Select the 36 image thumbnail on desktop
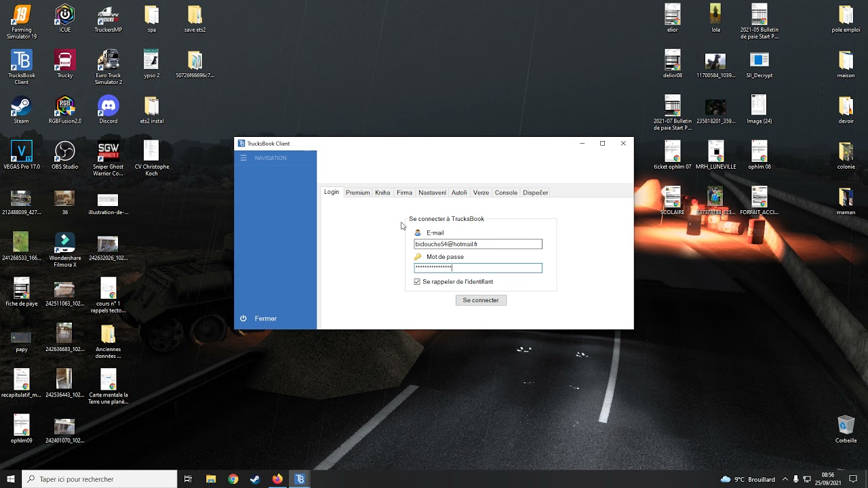Image resolution: width=868 pixels, height=488 pixels. tap(65, 201)
